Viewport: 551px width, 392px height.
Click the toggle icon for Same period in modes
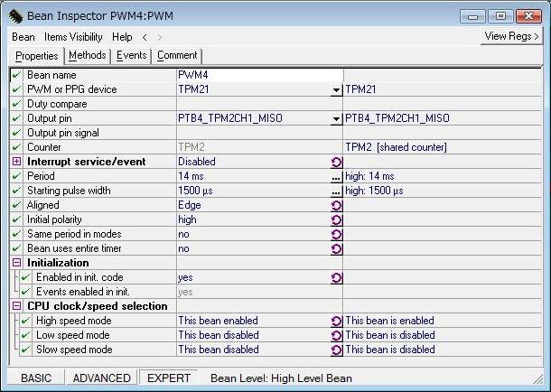tap(336, 234)
